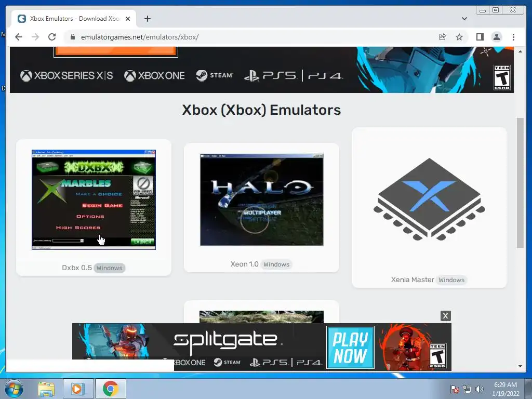Open the Action Center flag icon
This screenshot has width=532, height=399.
tap(455, 389)
